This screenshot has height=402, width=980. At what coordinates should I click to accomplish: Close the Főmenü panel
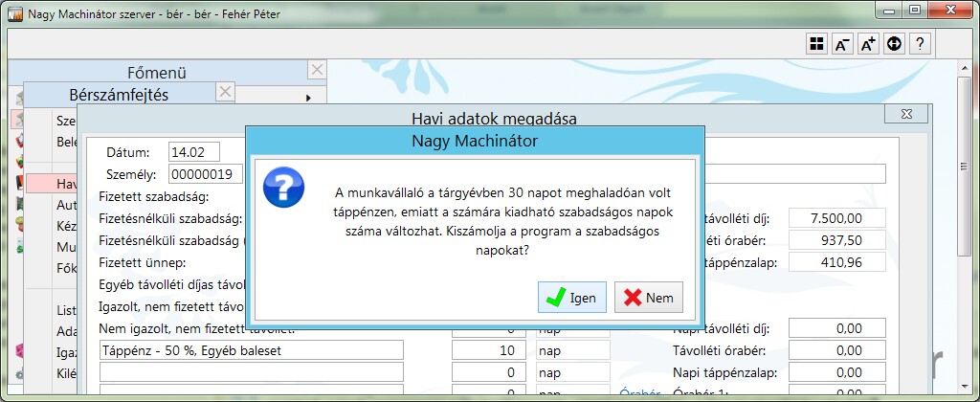click(x=318, y=70)
